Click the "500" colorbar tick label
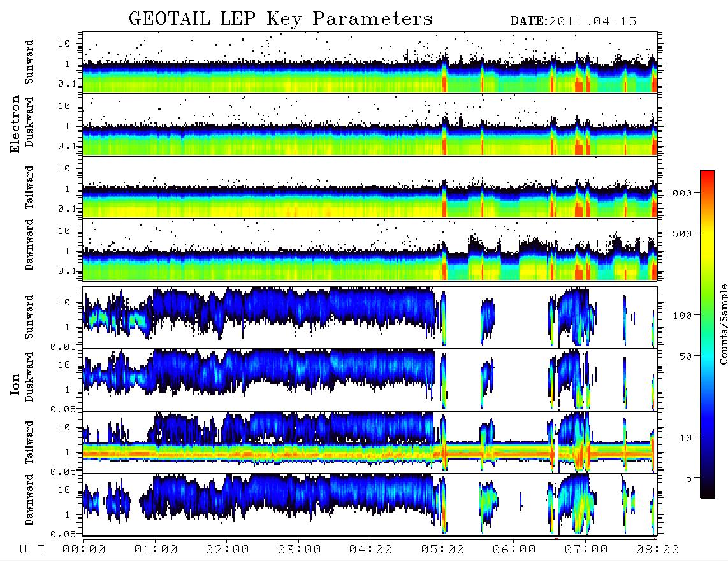Viewport: 728px width, 561px height. click(682, 233)
